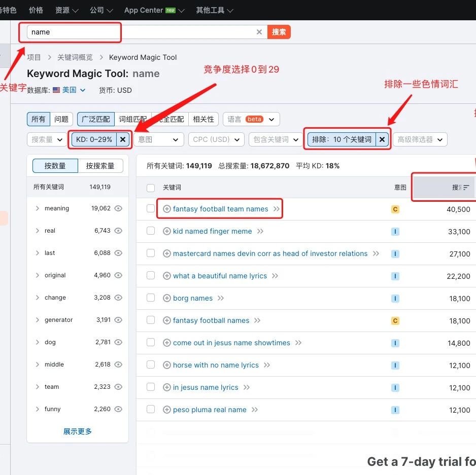Open keyword link 'fantasy football team names'
The image size is (476, 475).
220,209
